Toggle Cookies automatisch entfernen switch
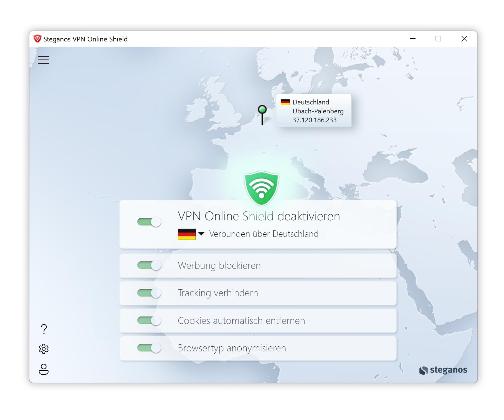The width and height of the screenshot is (504, 420). click(x=149, y=320)
